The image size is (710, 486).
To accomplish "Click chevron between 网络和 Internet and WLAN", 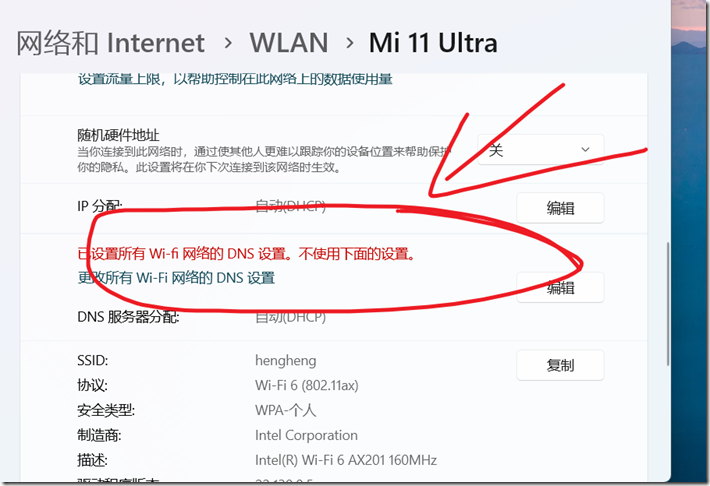I will pyautogui.click(x=228, y=43).
